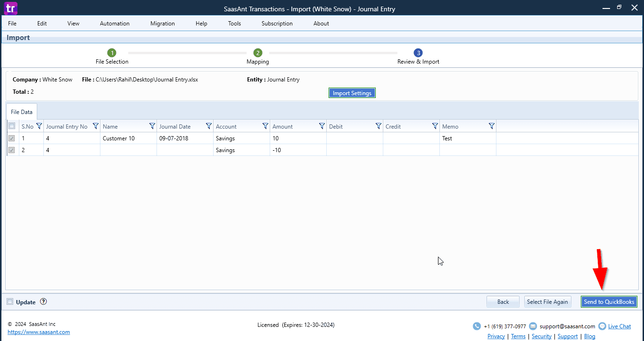Open the Terms link
Screen dimensions: 644x341
pos(518,336)
